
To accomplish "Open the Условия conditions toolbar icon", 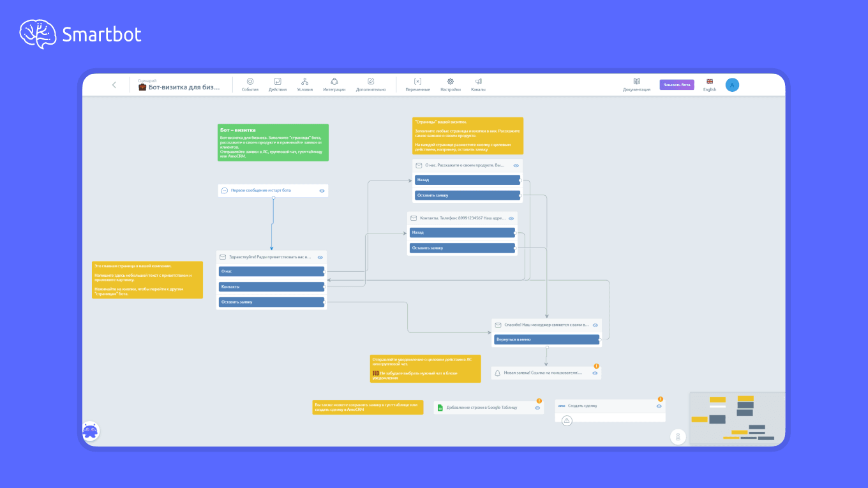I will [x=305, y=82].
